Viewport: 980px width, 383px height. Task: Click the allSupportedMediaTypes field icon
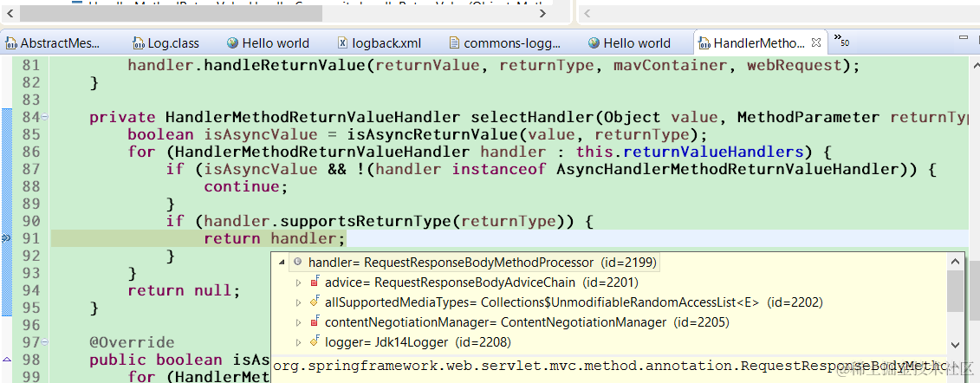(x=315, y=302)
